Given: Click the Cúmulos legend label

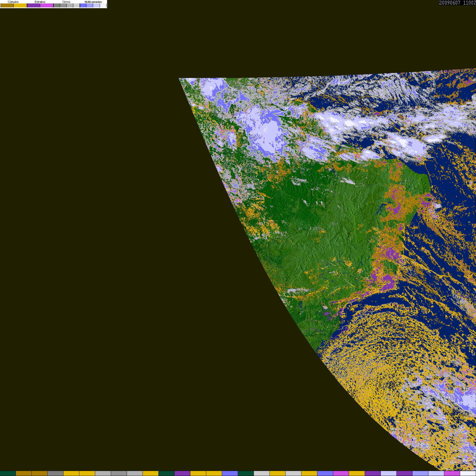Looking at the screenshot, I should [13, 2].
